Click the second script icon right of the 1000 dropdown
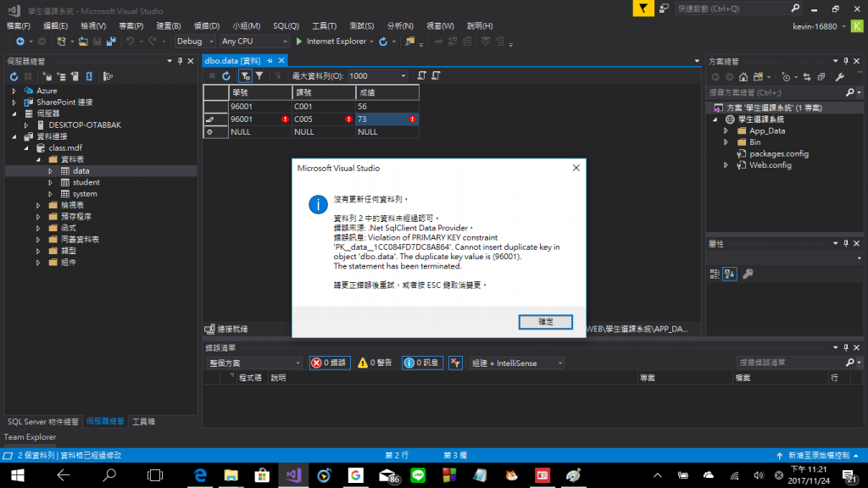This screenshot has width=868, height=488. coord(437,75)
